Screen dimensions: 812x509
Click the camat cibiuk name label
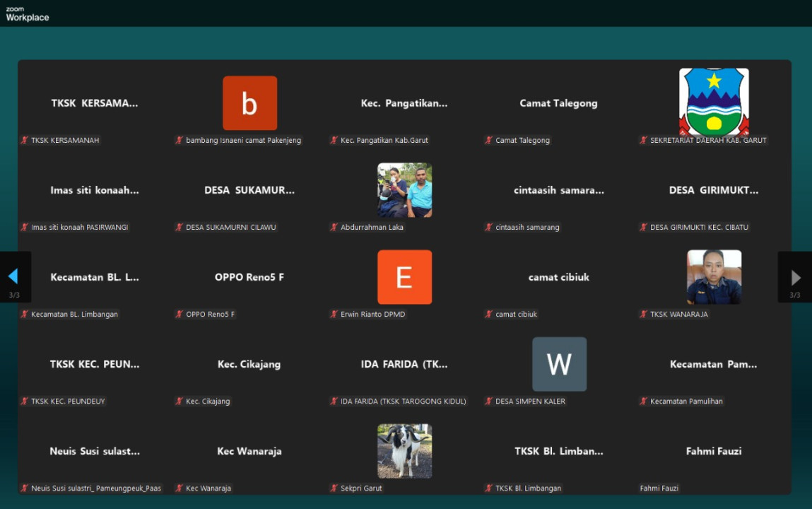click(516, 314)
